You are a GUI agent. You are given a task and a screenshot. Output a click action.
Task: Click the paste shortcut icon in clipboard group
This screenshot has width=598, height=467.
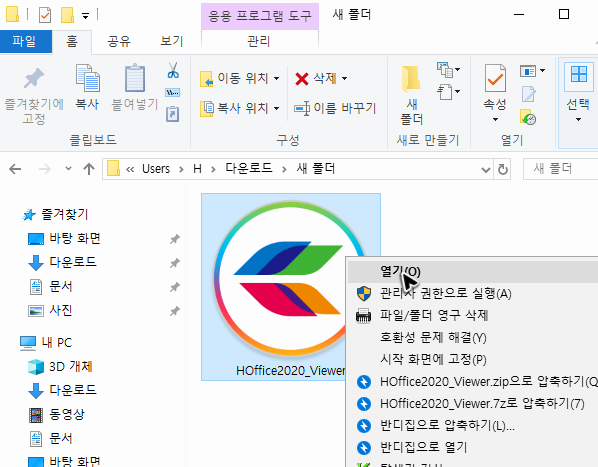click(173, 114)
